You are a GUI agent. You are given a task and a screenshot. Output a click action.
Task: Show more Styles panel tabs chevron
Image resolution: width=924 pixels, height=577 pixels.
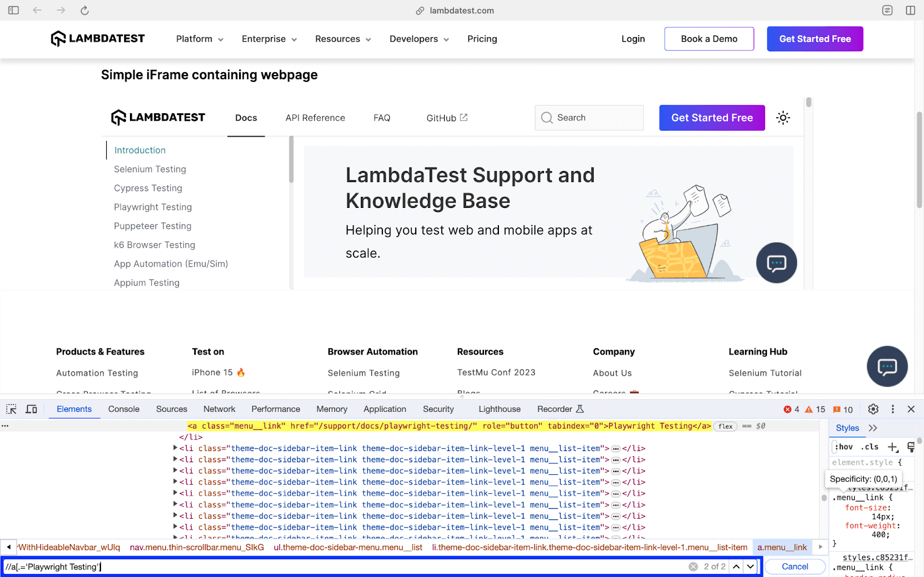click(873, 428)
